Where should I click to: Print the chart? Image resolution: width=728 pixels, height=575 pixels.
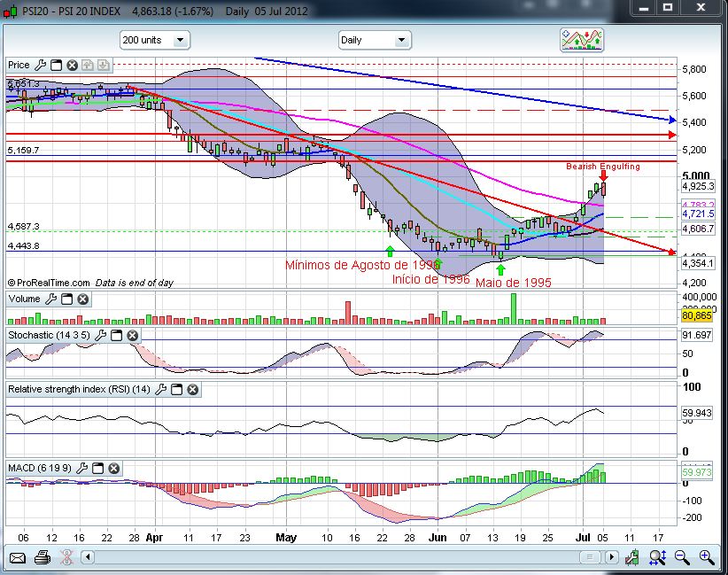[x=43, y=557]
